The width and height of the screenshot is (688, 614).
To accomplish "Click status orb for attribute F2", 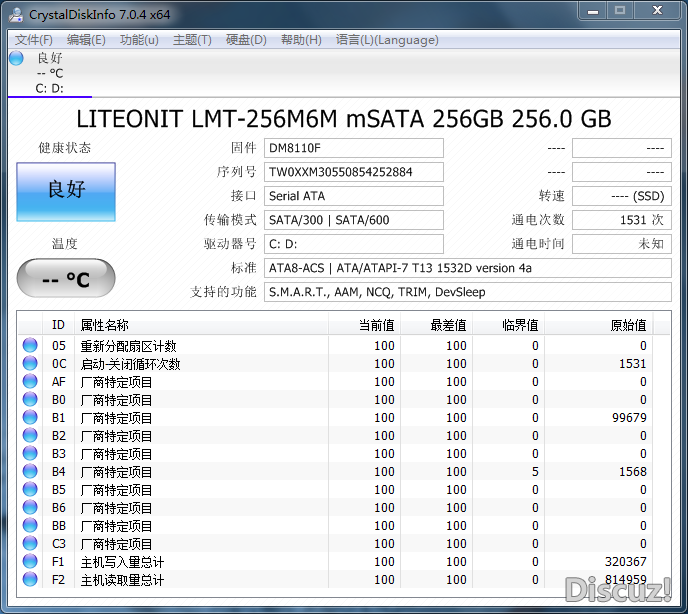I will tap(30, 579).
